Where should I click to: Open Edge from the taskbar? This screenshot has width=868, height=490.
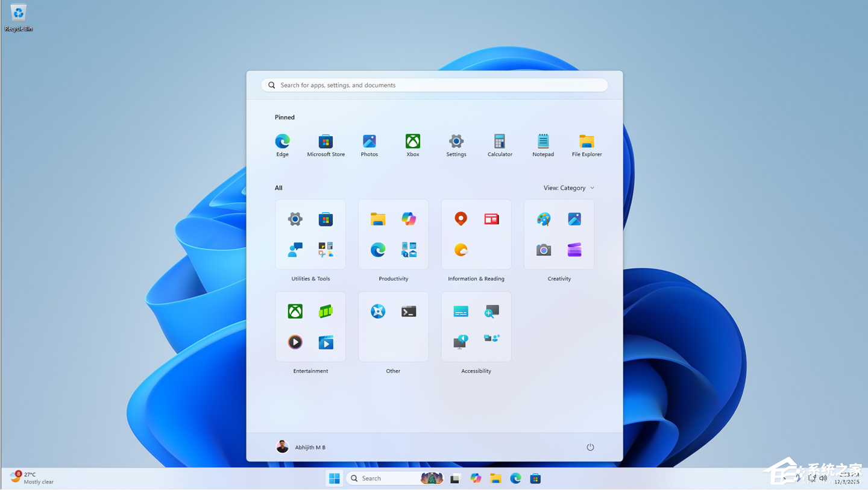point(515,479)
